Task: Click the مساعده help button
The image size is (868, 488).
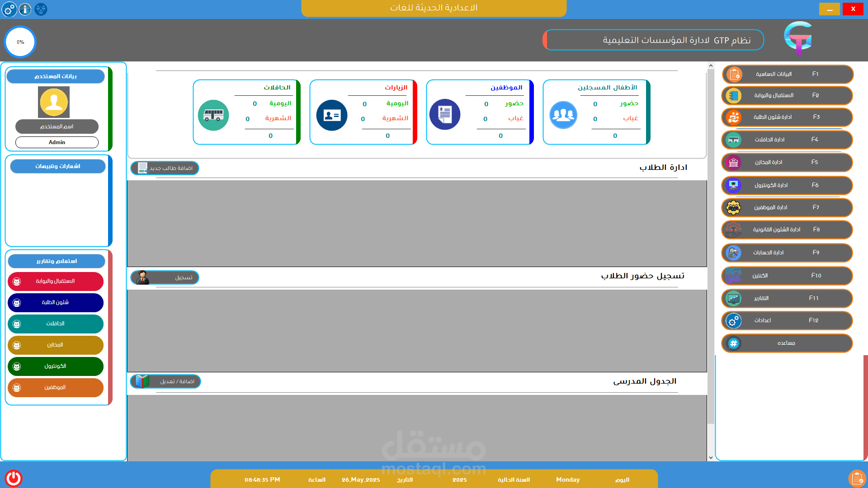Action: pyautogui.click(x=787, y=343)
